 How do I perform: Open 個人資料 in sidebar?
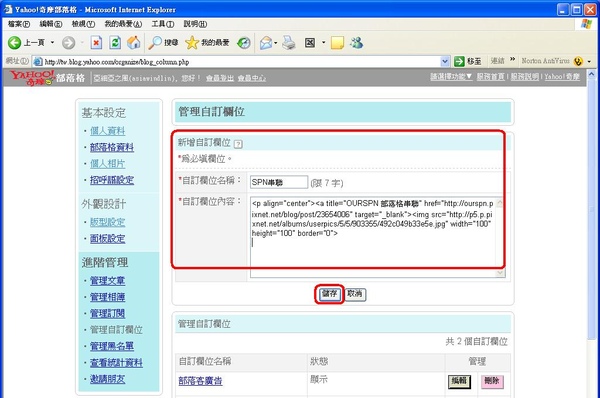(x=108, y=131)
